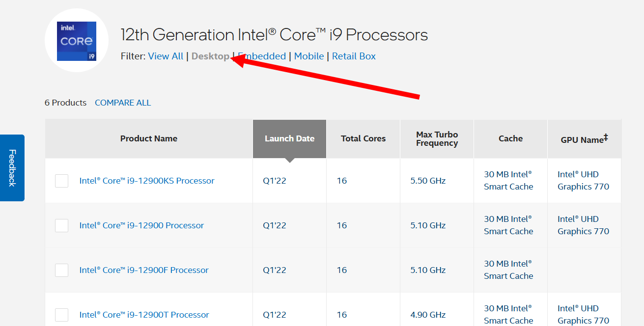
Task: Click Intel UHD Graphics 770 for i9-12900KS
Action: [x=583, y=180]
